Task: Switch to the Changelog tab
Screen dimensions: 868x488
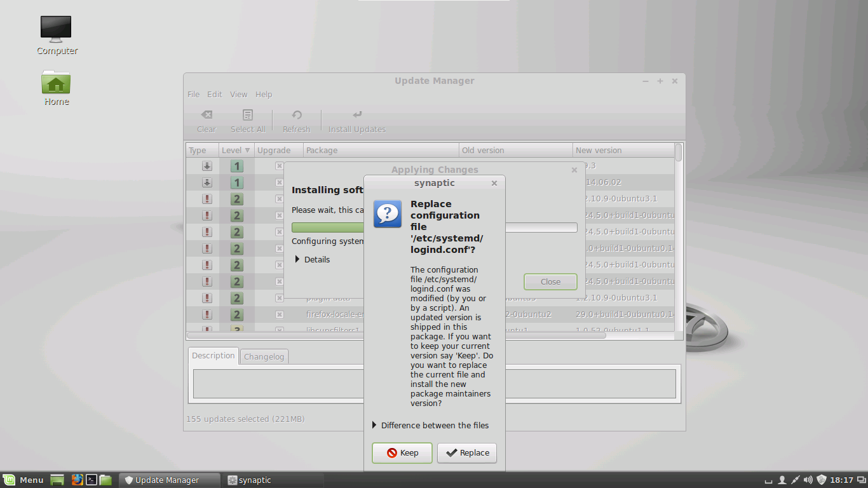Action: tap(264, 356)
